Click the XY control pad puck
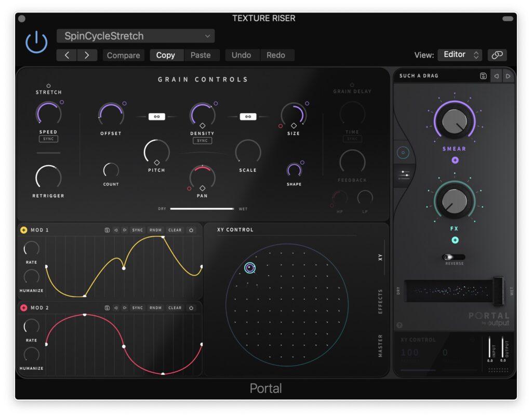The height and width of the screenshot is (417, 532). 250,267
